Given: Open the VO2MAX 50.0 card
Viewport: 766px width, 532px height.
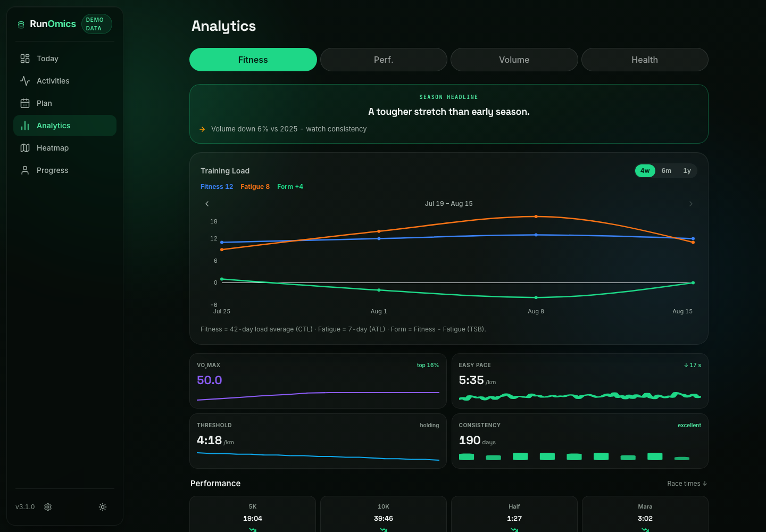Looking at the screenshot, I should [x=318, y=381].
